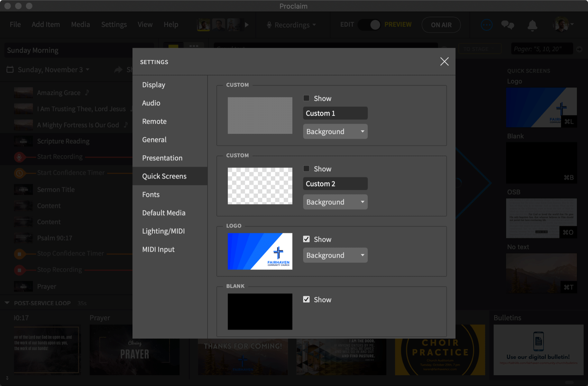Open Background dropdown for Logo
Image resolution: width=588 pixels, height=386 pixels.
coord(335,255)
